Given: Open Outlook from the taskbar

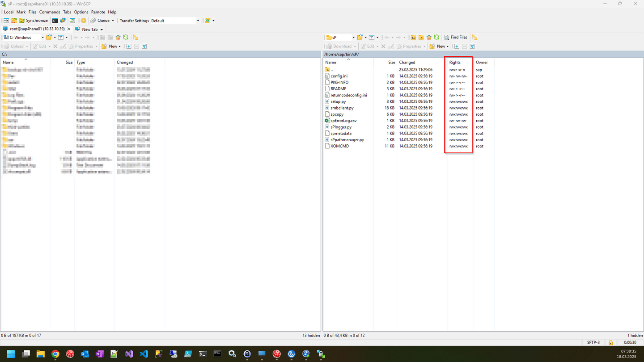Looking at the screenshot, I should pyautogui.click(x=85, y=354).
